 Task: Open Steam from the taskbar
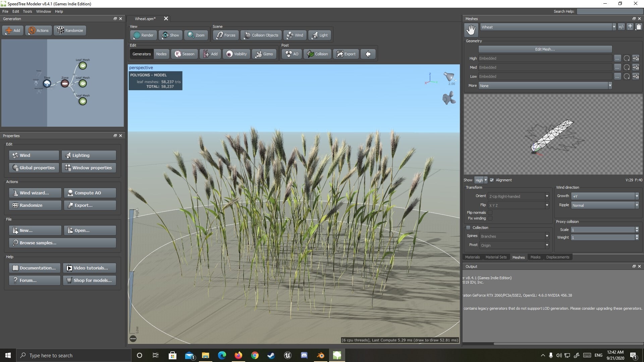pos(271,355)
